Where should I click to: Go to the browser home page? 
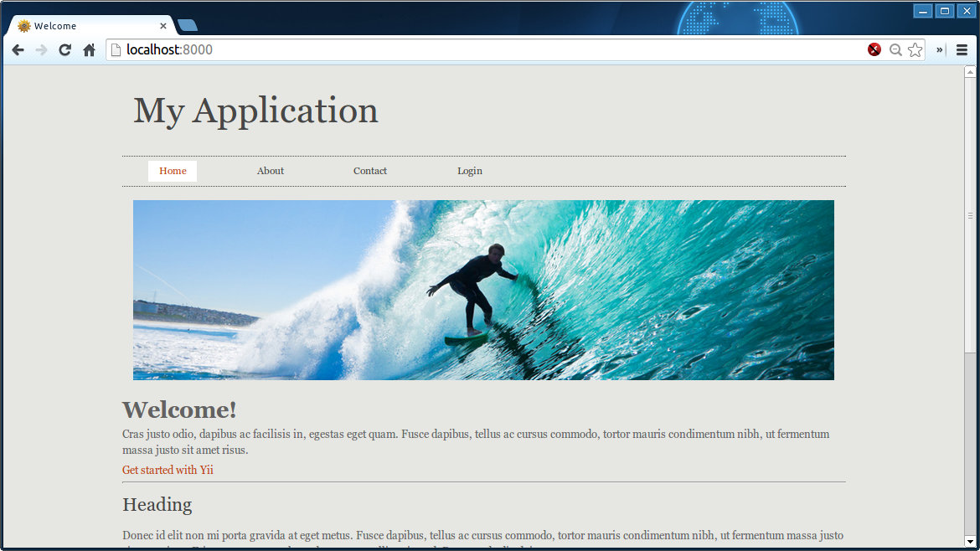coord(89,50)
